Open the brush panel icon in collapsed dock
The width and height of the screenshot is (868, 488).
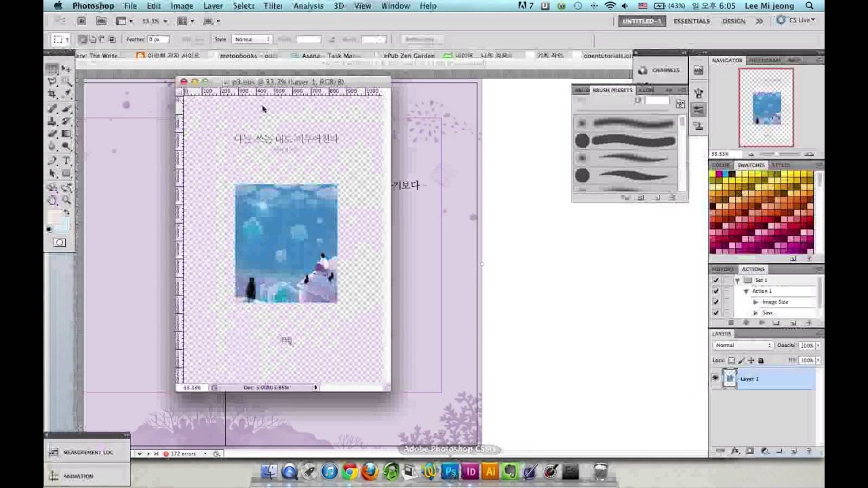[x=699, y=92]
